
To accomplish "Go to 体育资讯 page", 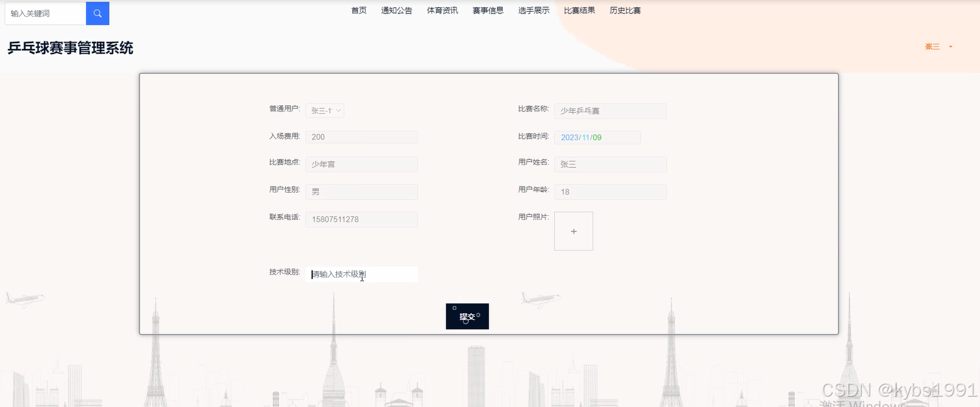I will pyautogui.click(x=442, y=10).
